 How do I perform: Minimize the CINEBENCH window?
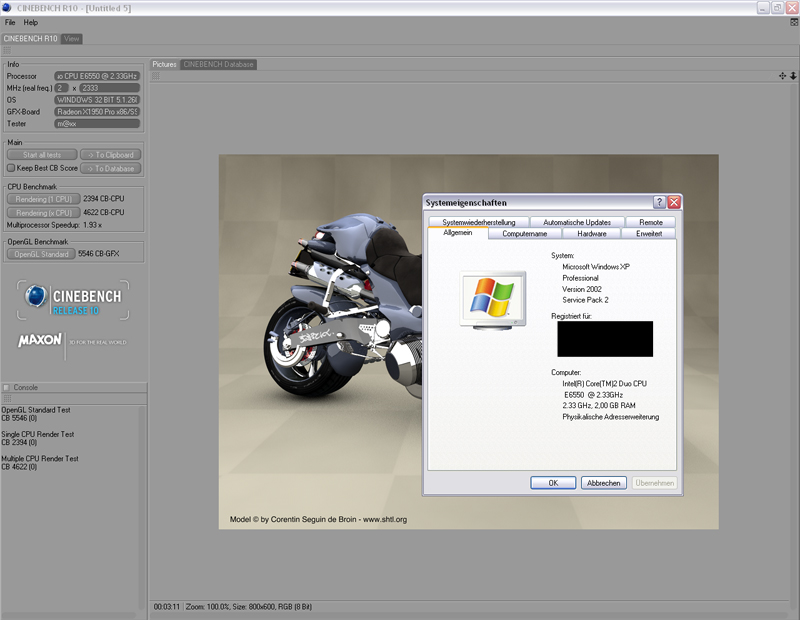click(763, 8)
